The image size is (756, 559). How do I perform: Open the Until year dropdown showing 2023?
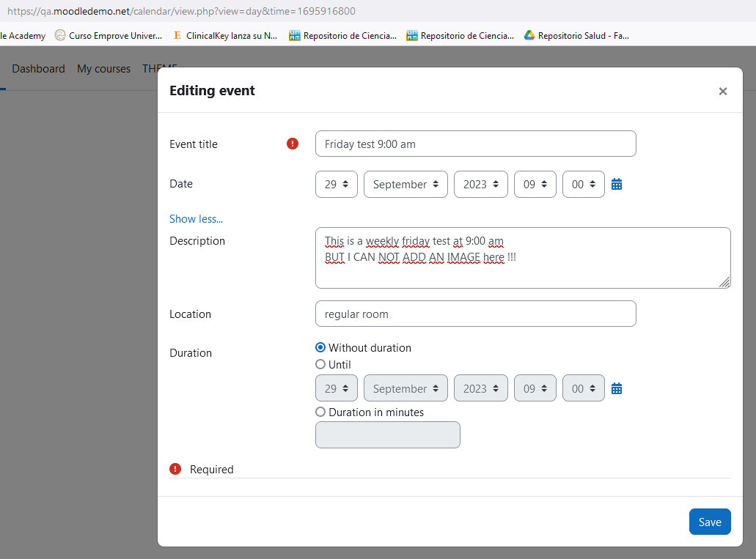point(481,388)
